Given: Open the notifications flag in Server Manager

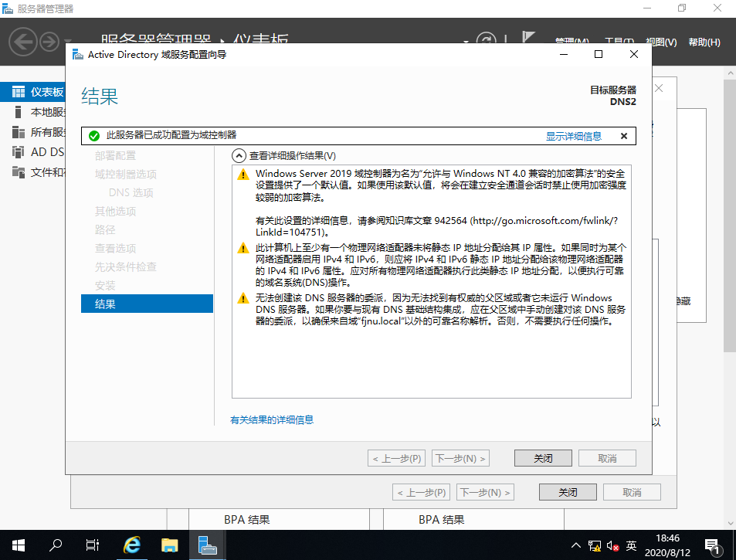Looking at the screenshot, I should coord(528,38).
